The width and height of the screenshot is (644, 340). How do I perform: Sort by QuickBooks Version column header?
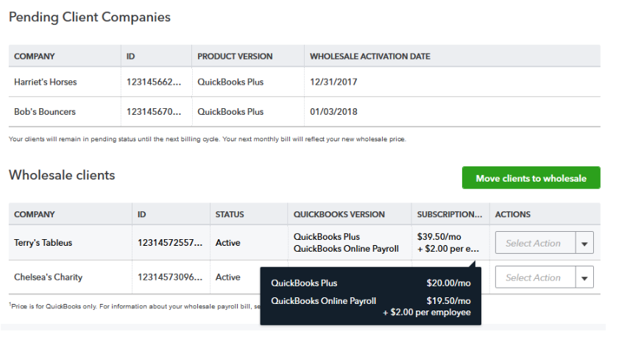(x=339, y=215)
